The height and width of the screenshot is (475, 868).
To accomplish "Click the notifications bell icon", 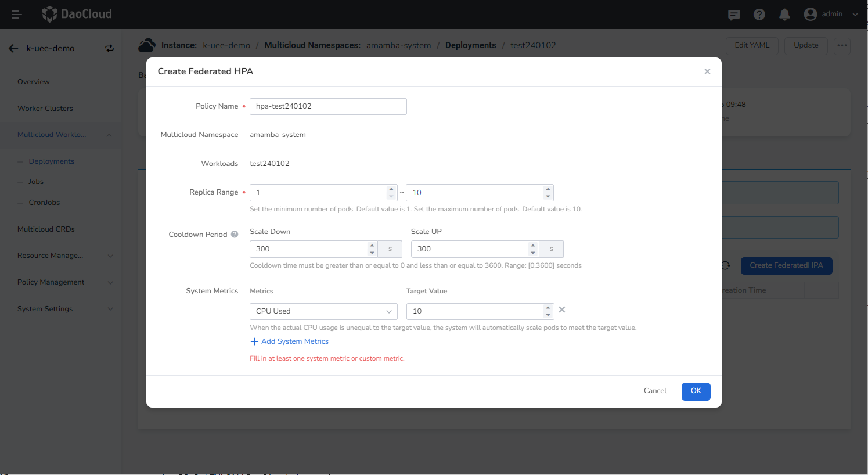I will point(784,15).
